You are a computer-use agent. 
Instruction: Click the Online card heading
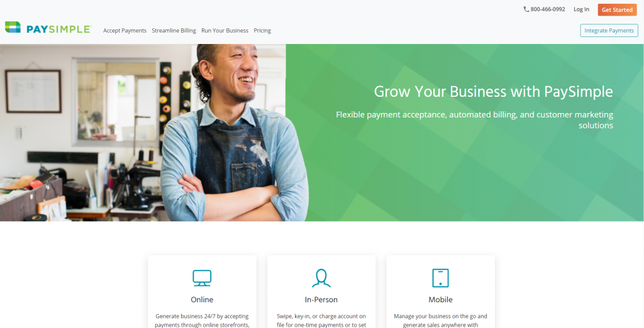click(202, 300)
